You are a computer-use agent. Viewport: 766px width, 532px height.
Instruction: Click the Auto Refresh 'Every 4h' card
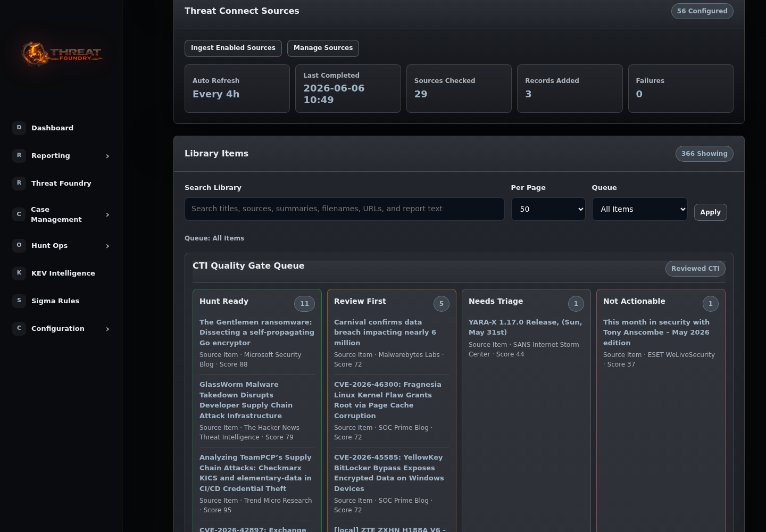point(237,89)
